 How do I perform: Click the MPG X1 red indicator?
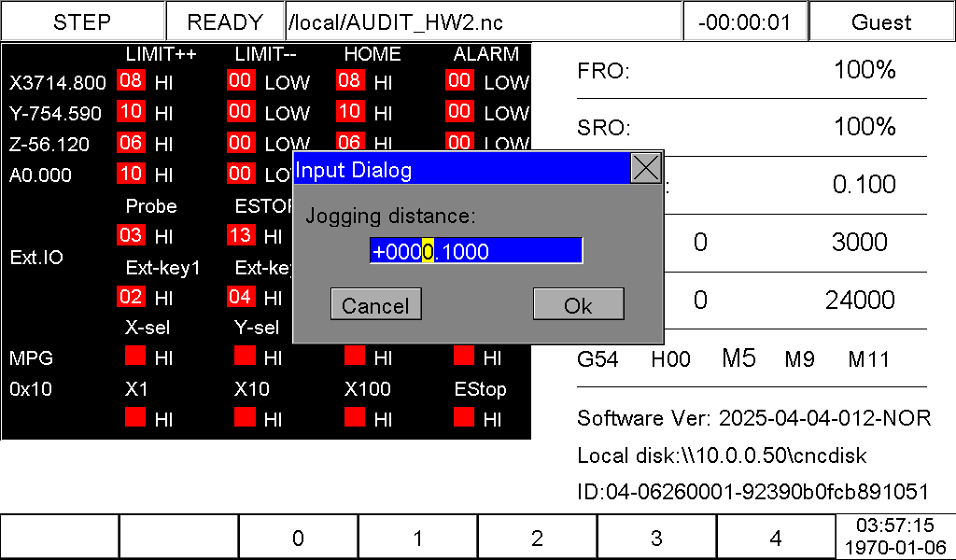tap(135, 417)
